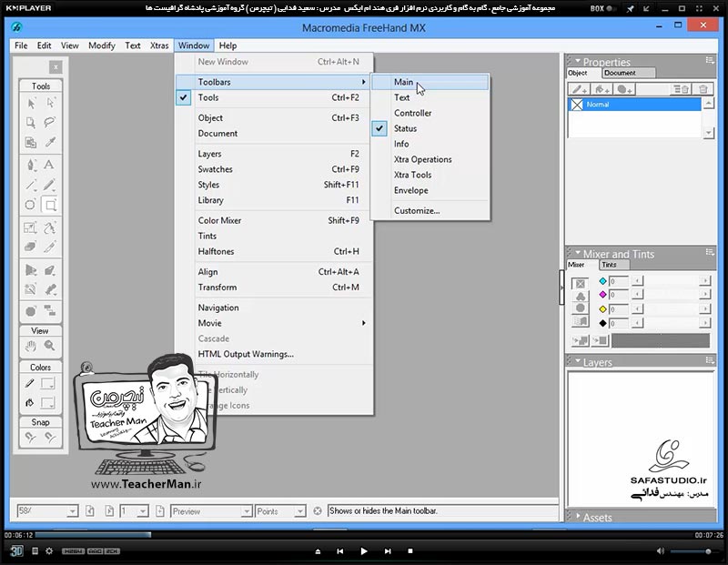Select the Ellipse tool

pos(31,205)
